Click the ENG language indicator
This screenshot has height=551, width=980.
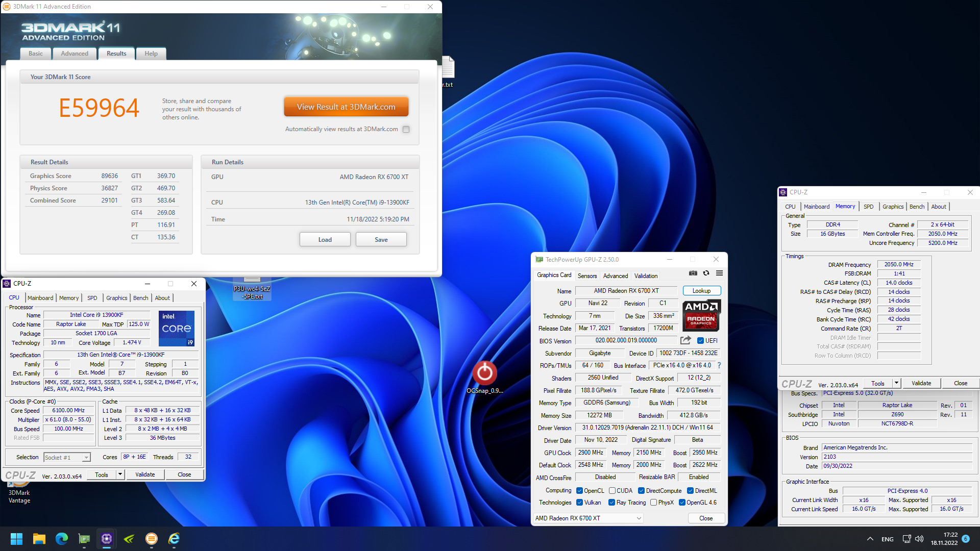click(x=888, y=539)
